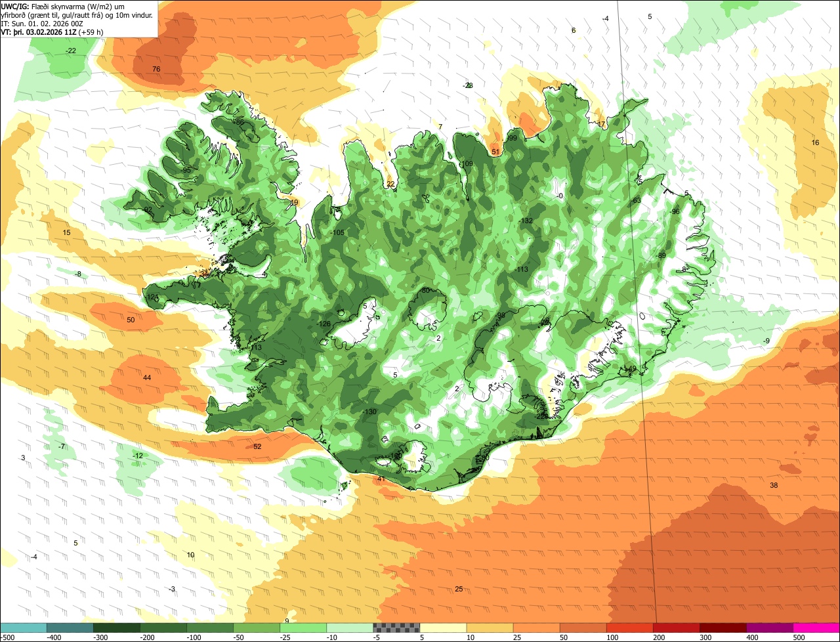Click the legend label -500
This screenshot has width=840, height=642.
pyautogui.click(x=8, y=637)
